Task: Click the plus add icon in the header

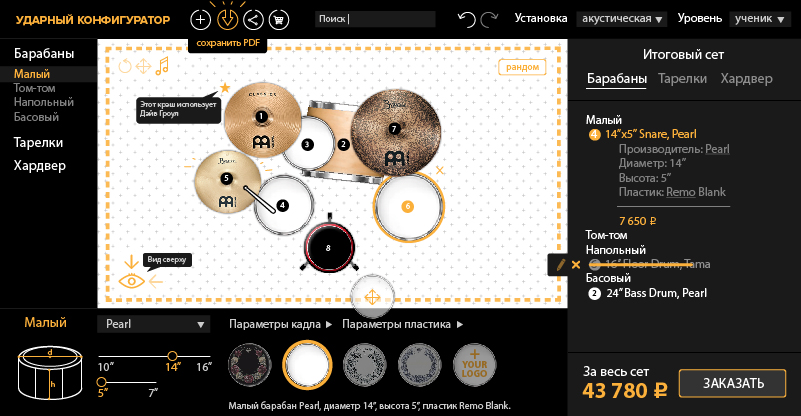Action: (200, 20)
